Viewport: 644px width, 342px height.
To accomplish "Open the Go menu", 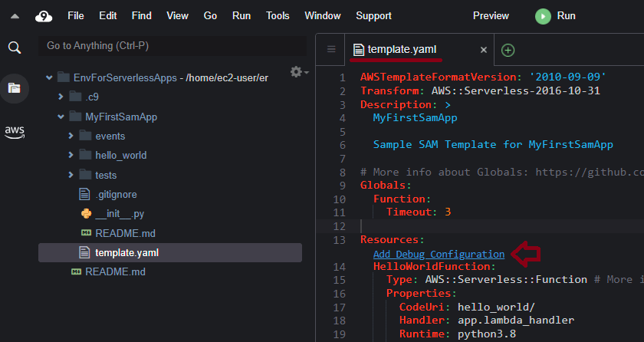I will 210,16.
